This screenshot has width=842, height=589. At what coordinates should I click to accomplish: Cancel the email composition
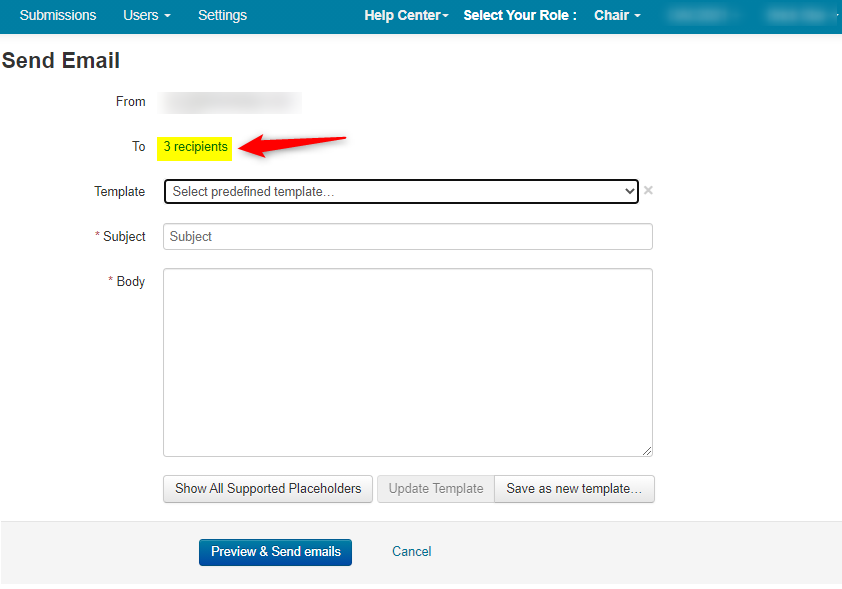(411, 551)
